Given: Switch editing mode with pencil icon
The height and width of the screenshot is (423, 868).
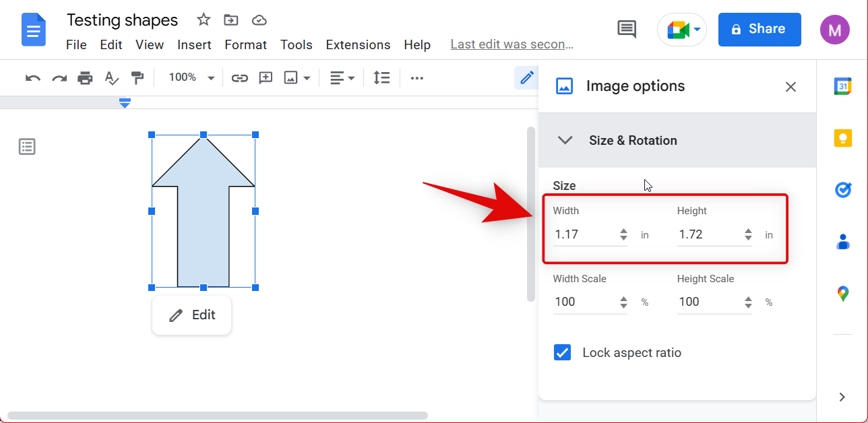Looking at the screenshot, I should pyautogui.click(x=526, y=78).
